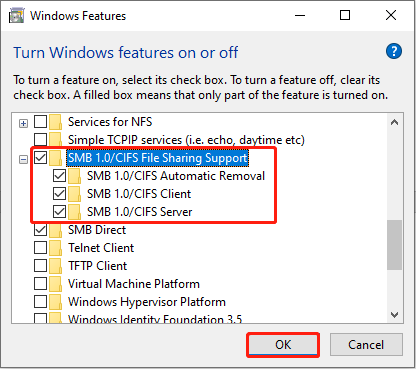
Task: Click the scrollbar up arrow
Action: [x=394, y=123]
